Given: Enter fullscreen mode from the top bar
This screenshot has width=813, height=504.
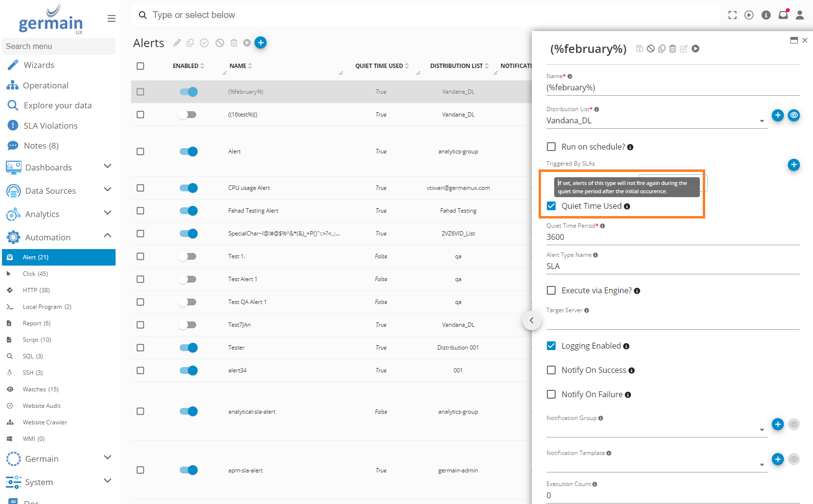Looking at the screenshot, I should 732,15.
